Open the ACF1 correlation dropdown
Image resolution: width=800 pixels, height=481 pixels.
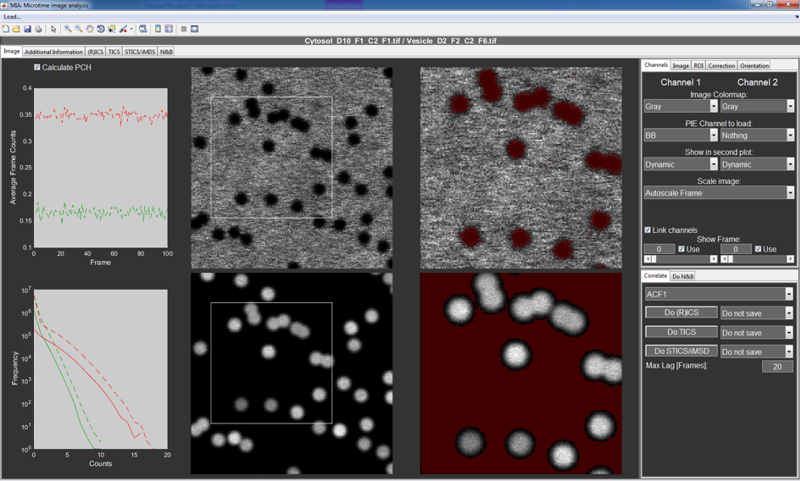(718, 294)
